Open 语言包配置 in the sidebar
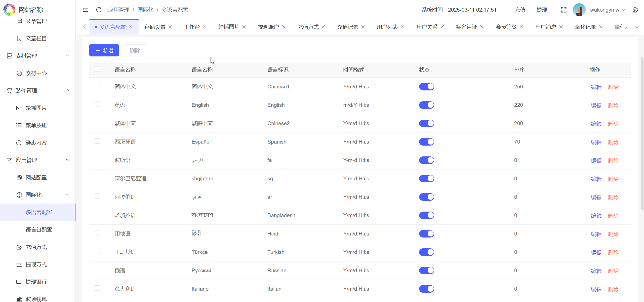The image size is (644, 302). [x=39, y=229]
